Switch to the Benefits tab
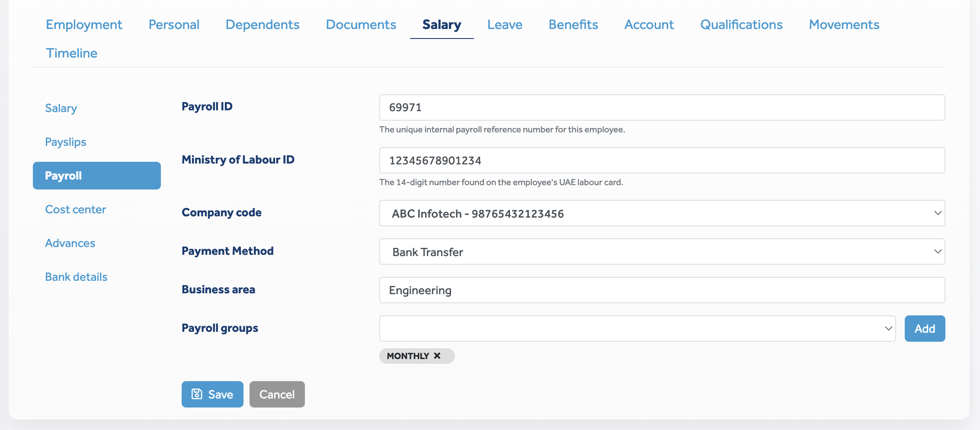 point(573,25)
